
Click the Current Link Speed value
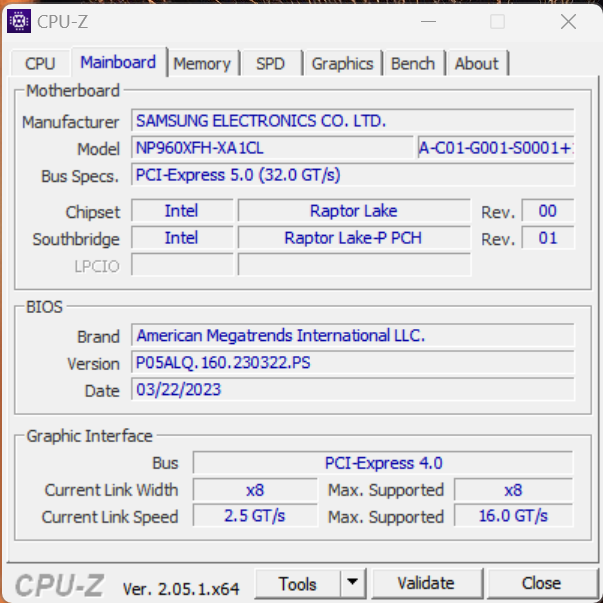(256, 516)
